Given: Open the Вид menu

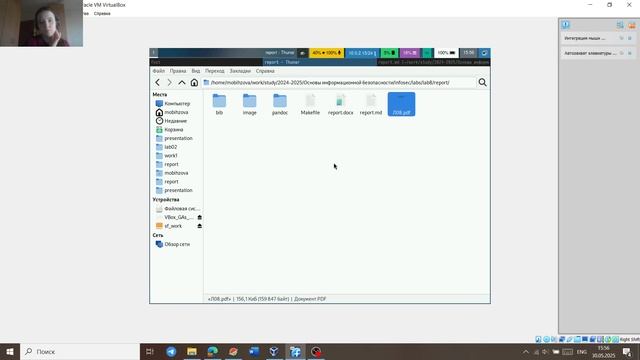Looking at the screenshot, I should pyautogui.click(x=196, y=71).
